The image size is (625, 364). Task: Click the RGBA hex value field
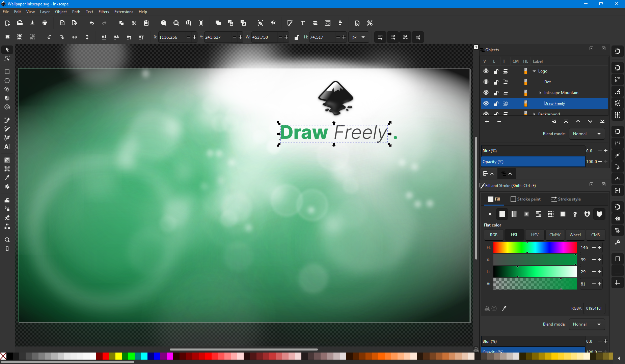click(594, 308)
